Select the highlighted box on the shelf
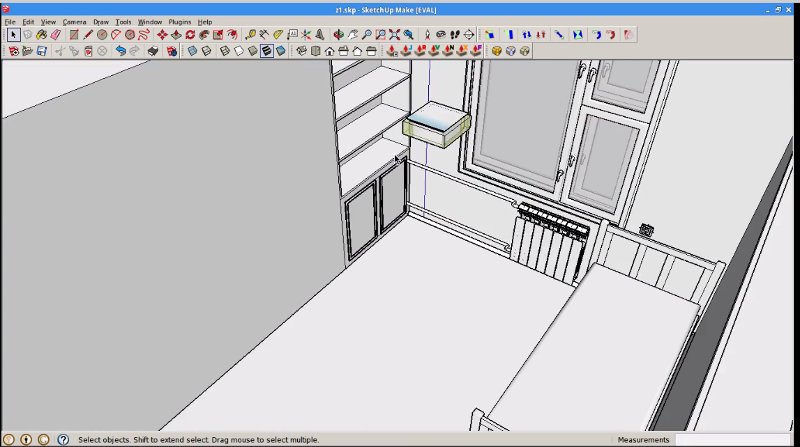Viewport: 800px width, 447px height. point(436,123)
